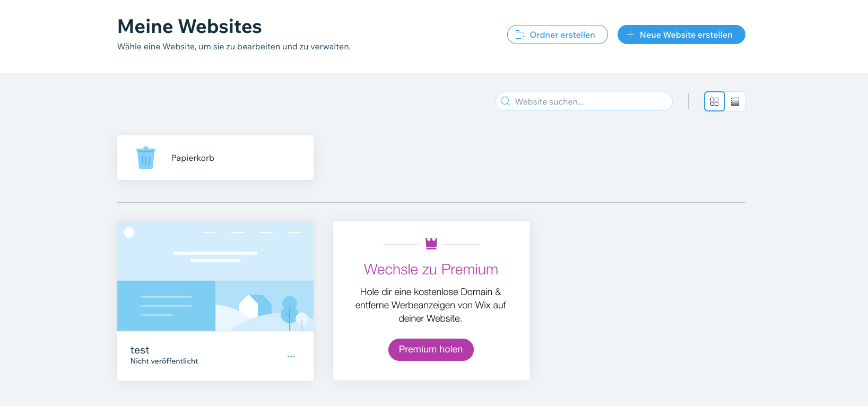868x406 pixels.
Task: Open the test site three-dot menu
Action: [x=291, y=356]
